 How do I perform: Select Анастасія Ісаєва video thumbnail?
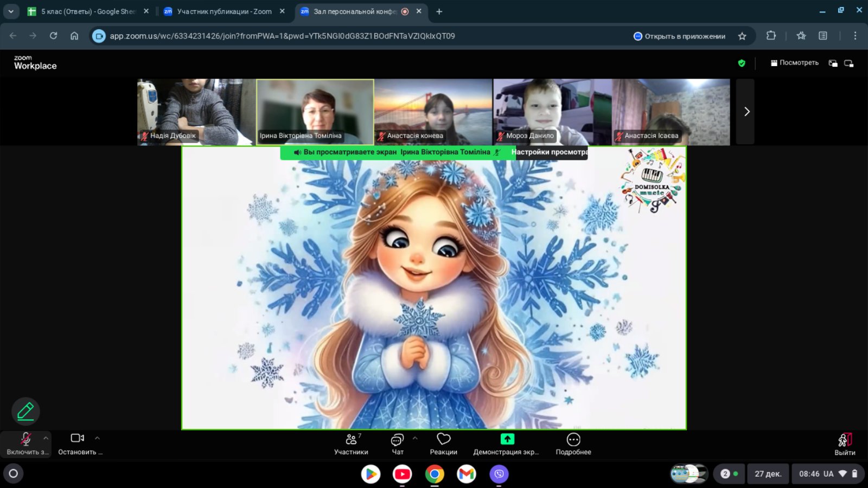[x=671, y=112]
